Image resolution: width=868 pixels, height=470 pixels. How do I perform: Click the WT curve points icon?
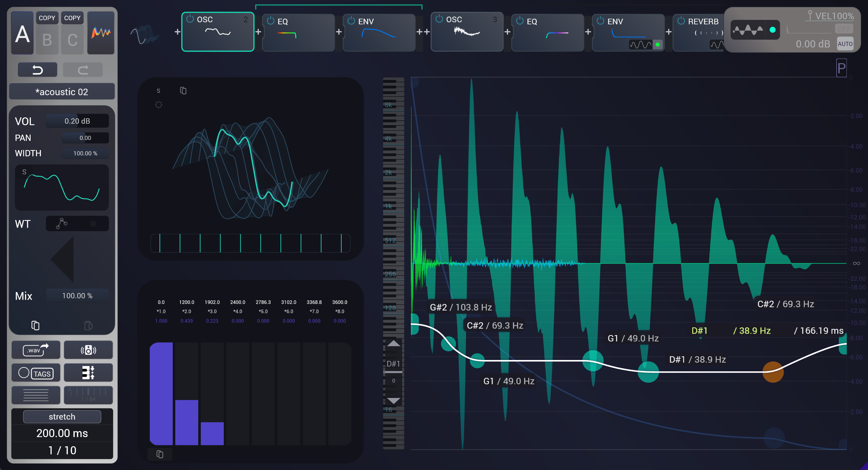point(62,223)
